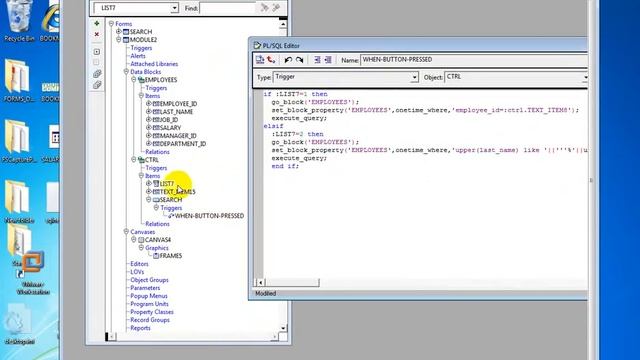
Task: Click the CANVAS4 canvas icon
Action: coord(141,240)
